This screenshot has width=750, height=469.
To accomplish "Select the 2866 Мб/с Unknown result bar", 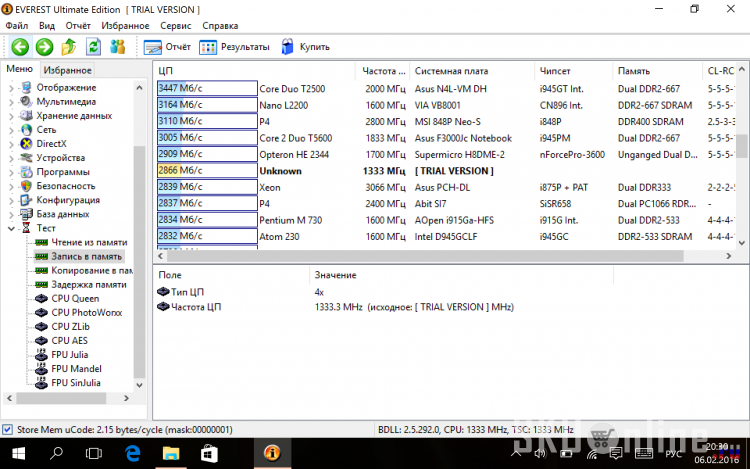I will pyautogui.click(x=207, y=170).
